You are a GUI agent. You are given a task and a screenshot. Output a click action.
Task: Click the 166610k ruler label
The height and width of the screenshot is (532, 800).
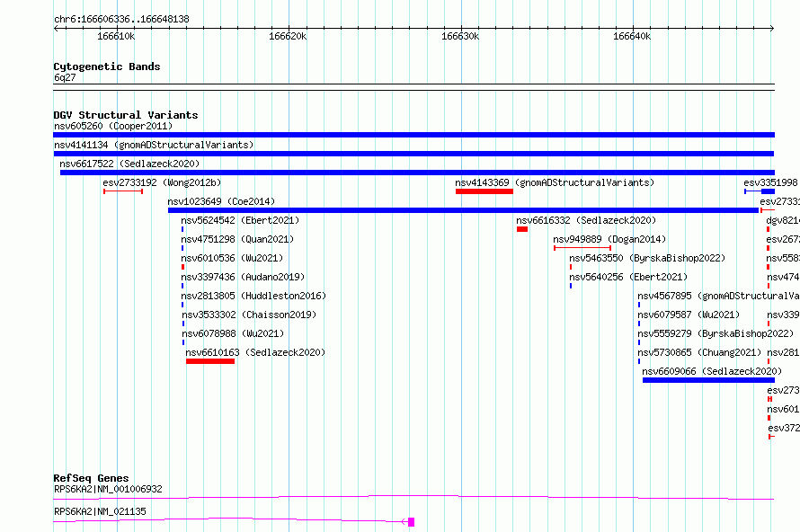pyautogui.click(x=116, y=36)
